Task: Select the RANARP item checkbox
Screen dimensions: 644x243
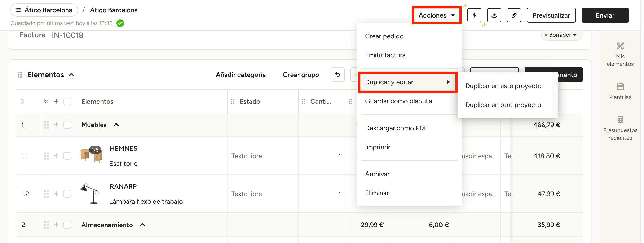Action: coord(67,194)
